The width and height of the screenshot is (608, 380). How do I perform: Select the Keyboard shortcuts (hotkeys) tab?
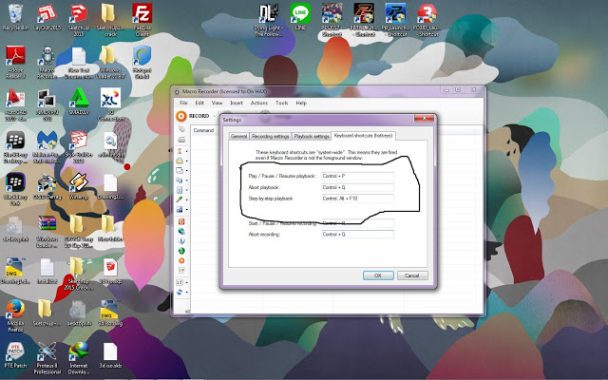click(363, 136)
